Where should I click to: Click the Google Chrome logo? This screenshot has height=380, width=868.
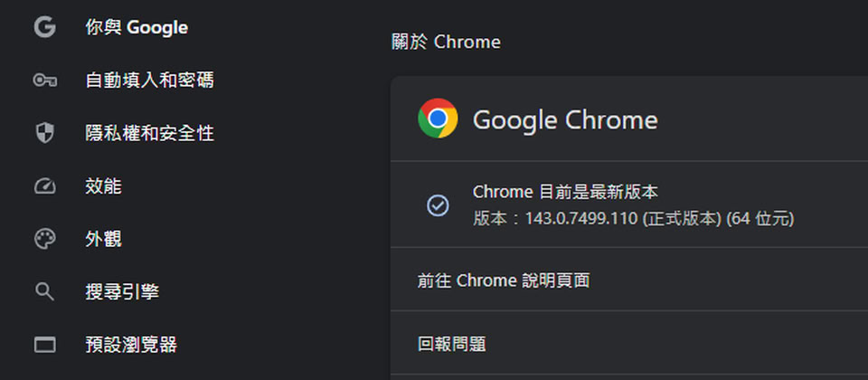[x=438, y=119]
